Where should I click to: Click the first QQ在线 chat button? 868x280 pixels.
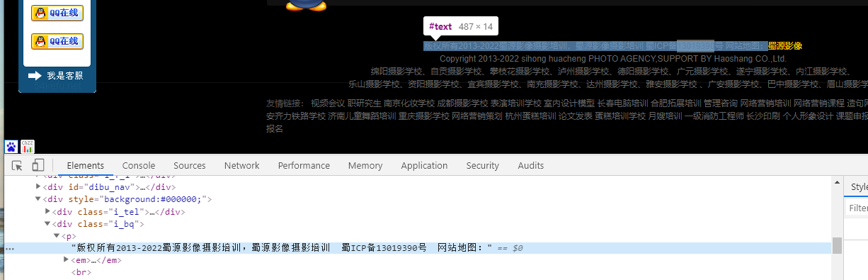point(57,13)
